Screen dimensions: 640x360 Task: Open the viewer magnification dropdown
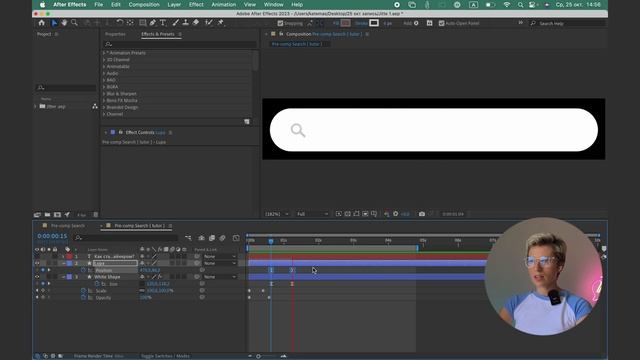click(x=277, y=214)
